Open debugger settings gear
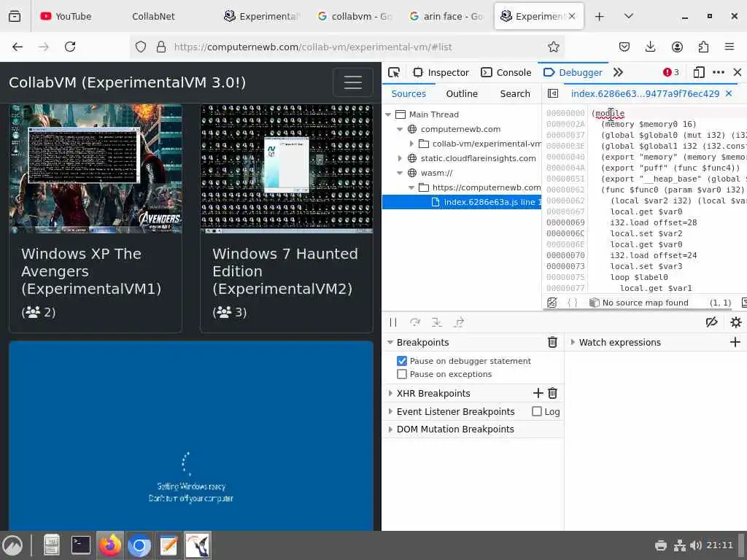747x560 pixels. coord(735,322)
